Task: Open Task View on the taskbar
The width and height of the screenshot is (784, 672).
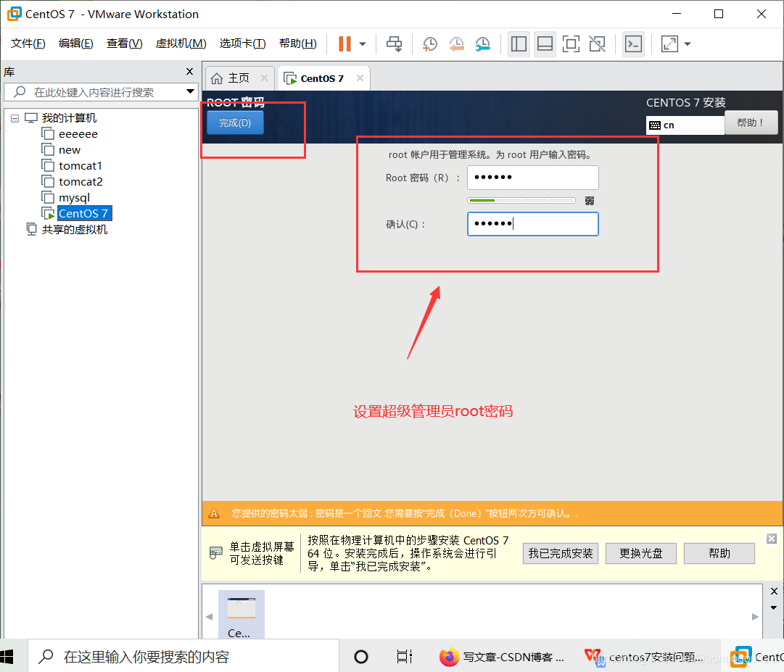Action: [x=404, y=657]
